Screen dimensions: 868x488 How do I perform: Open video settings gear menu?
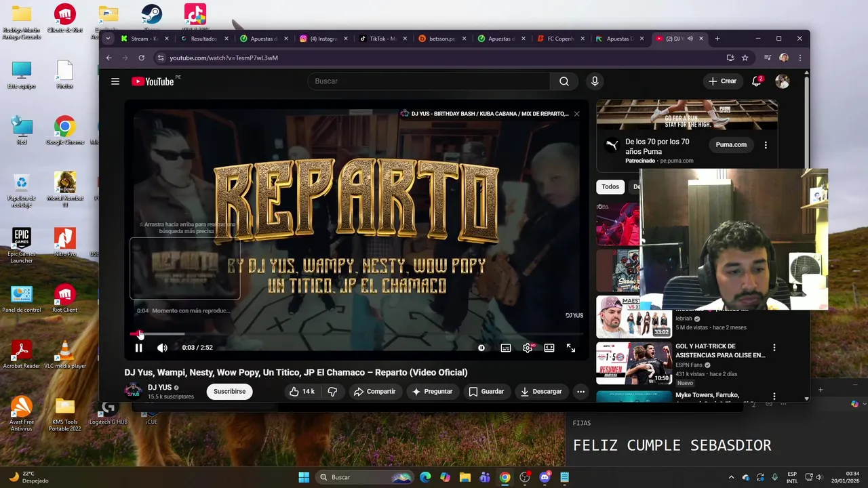point(528,348)
